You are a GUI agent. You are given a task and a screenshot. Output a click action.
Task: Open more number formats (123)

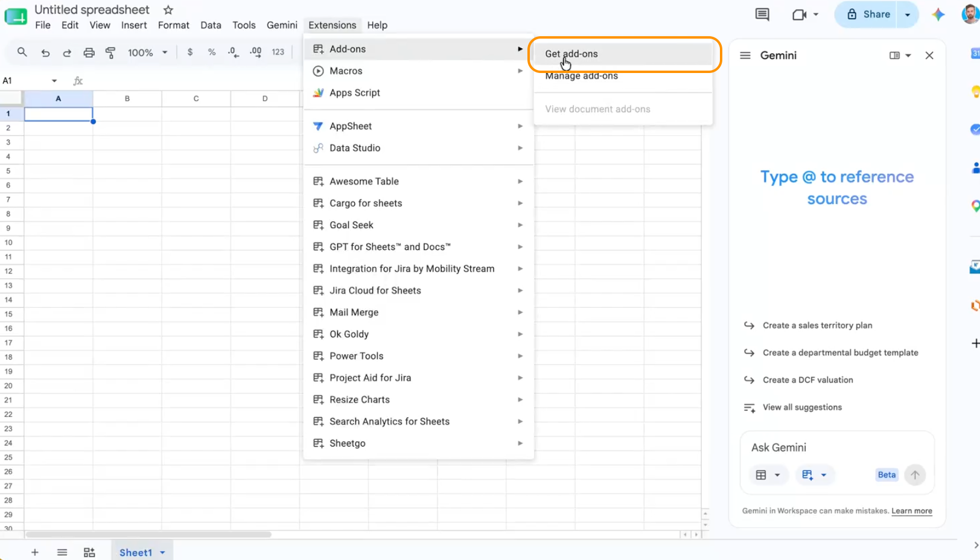tap(278, 52)
